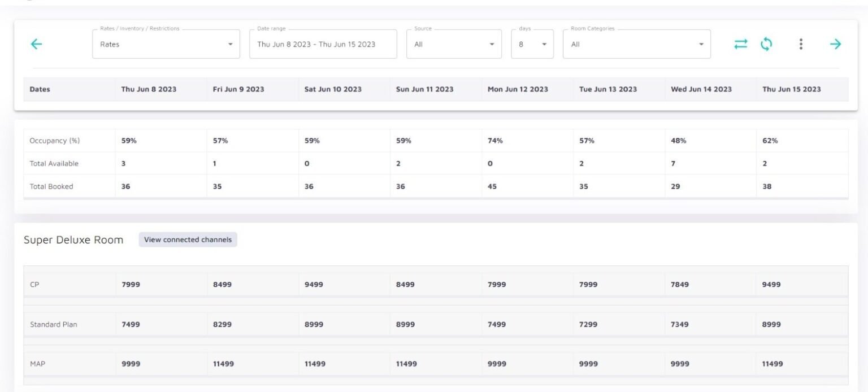Click Standard Plan rate 8299 for Fri Jun 9

(x=222, y=325)
